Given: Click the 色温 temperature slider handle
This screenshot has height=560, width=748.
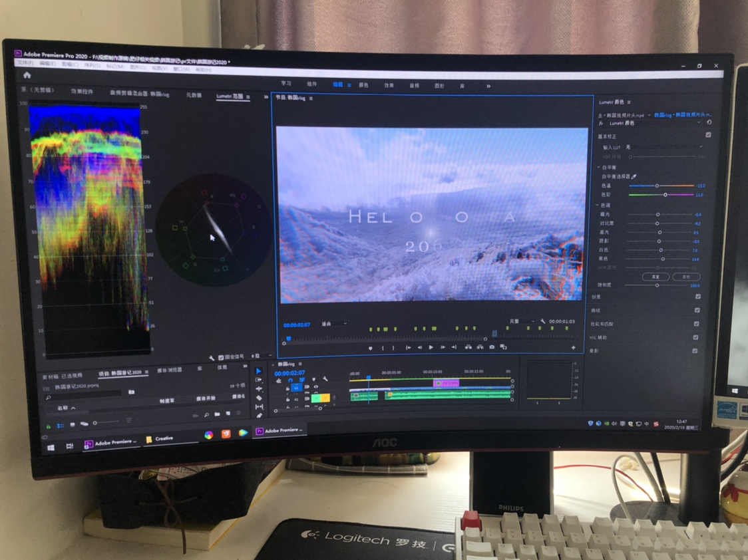Looking at the screenshot, I should click(657, 186).
